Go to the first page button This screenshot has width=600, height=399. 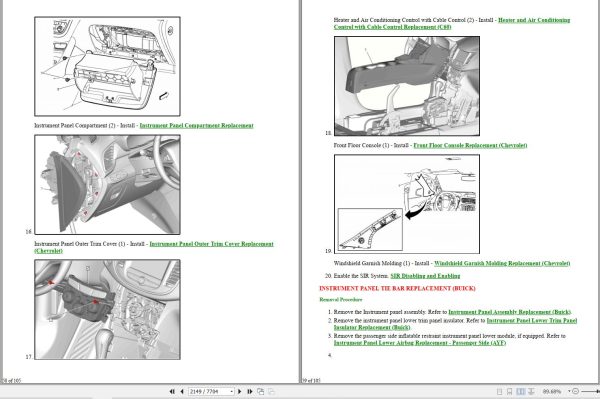[172, 391]
